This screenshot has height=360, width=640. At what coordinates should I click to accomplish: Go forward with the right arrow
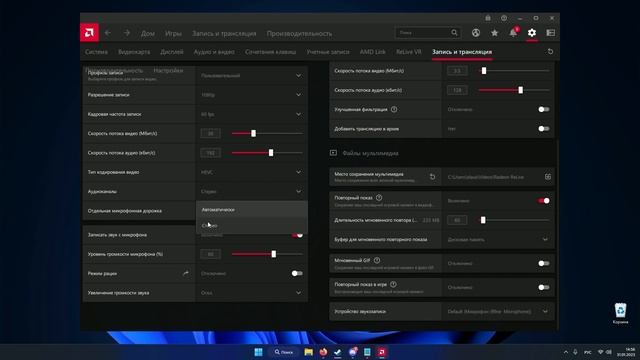click(x=127, y=33)
